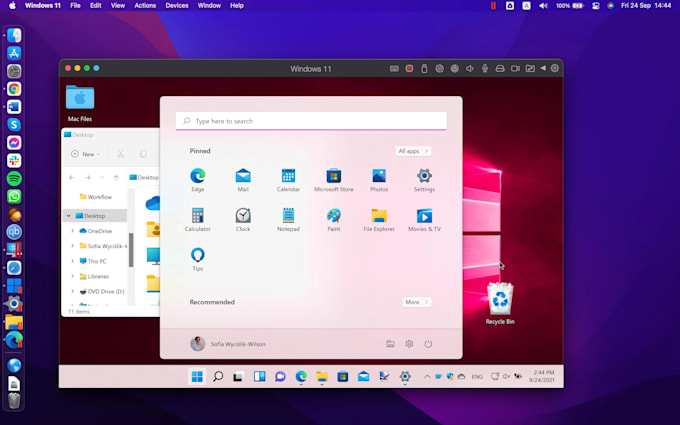
Task: Collapse Parallels toolbar icons arrow
Action: [543, 68]
